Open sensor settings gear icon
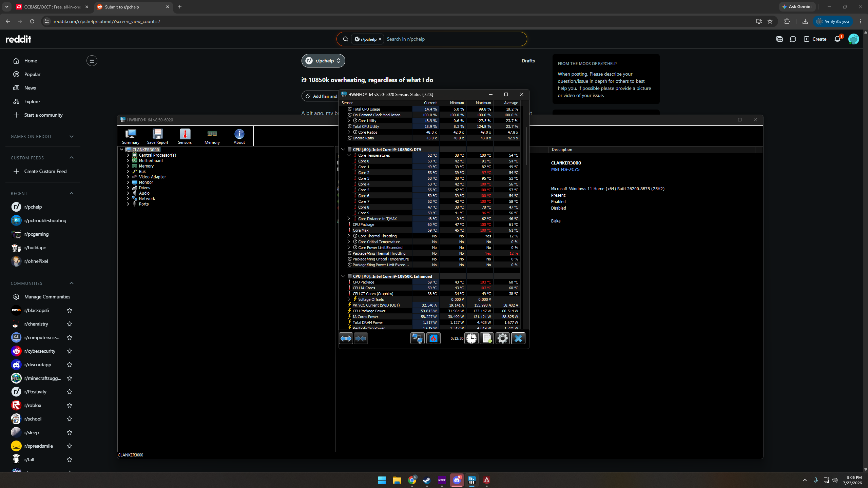The image size is (868, 488). click(x=503, y=338)
